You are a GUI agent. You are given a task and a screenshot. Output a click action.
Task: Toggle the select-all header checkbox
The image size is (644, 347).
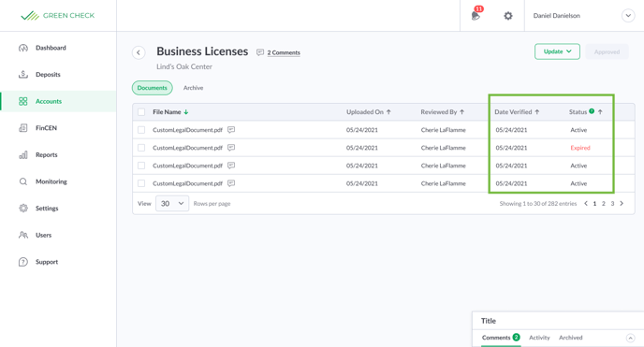point(141,112)
